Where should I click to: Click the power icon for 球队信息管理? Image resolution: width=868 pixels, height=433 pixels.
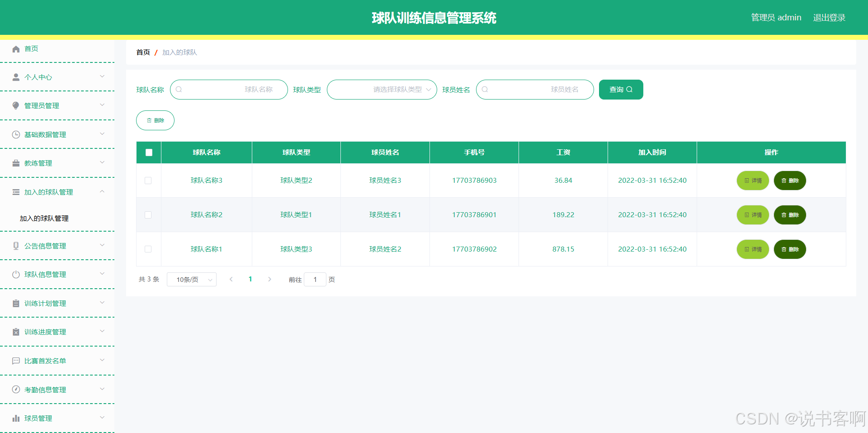tap(16, 275)
